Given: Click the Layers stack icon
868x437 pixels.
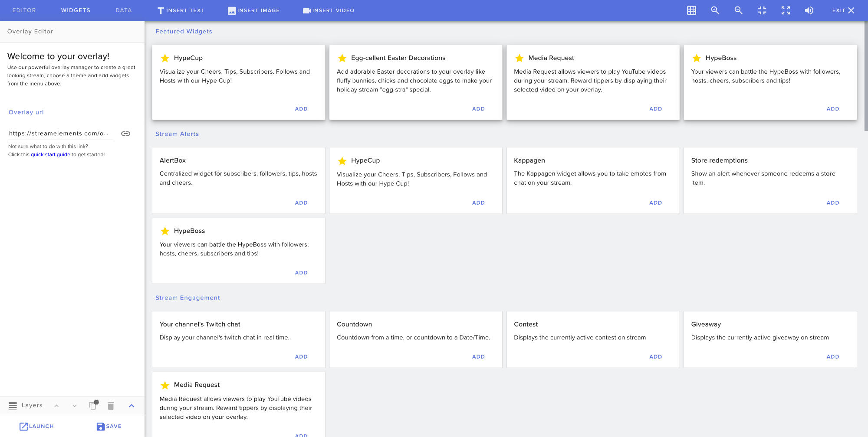Looking at the screenshot, I should coord(13,406).
